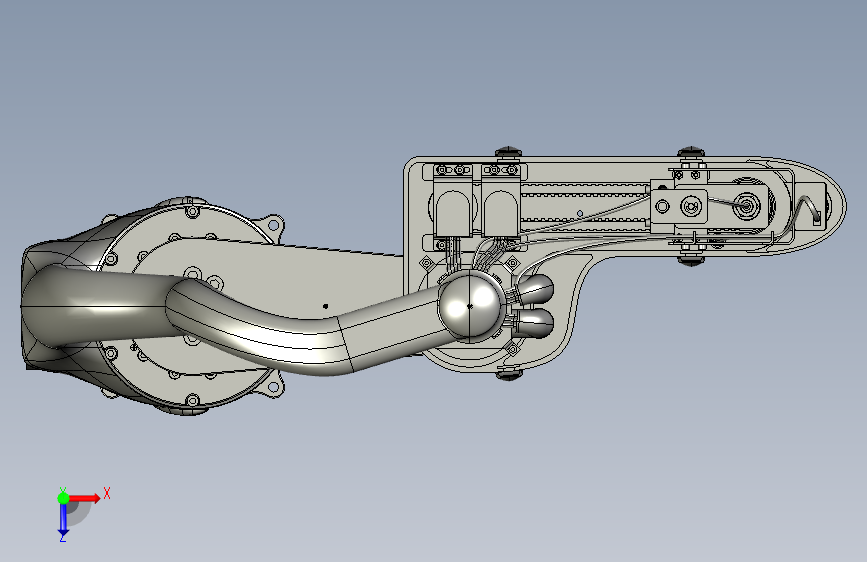
Task: Select the upper cylindrical port beside the sphere
Action: pyautogui.click(x=535, y=289)
